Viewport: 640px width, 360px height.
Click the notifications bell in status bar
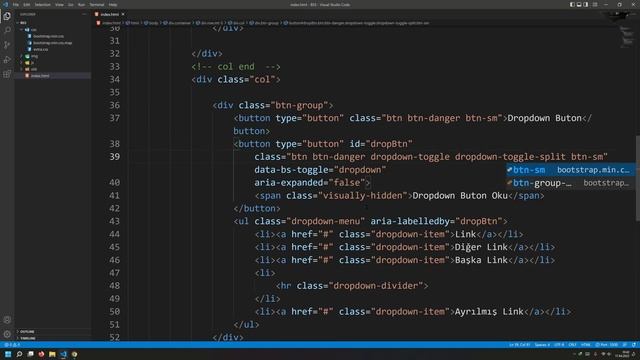(633, 345)
